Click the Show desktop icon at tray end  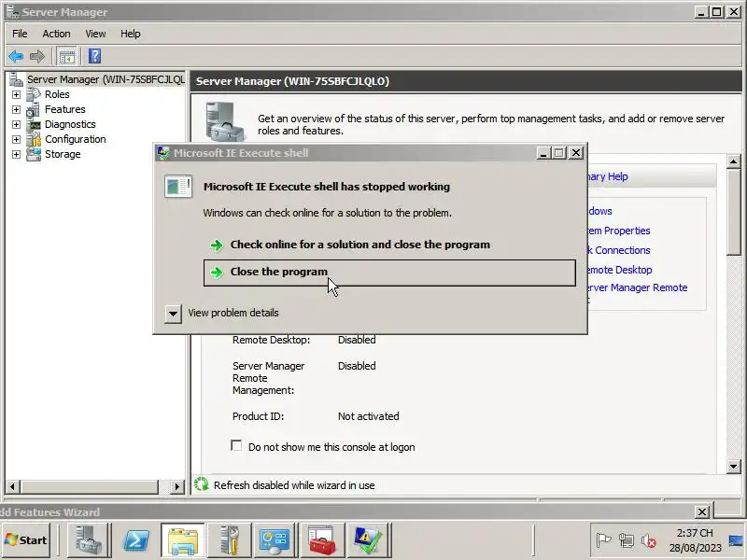(x=737, y=540)
